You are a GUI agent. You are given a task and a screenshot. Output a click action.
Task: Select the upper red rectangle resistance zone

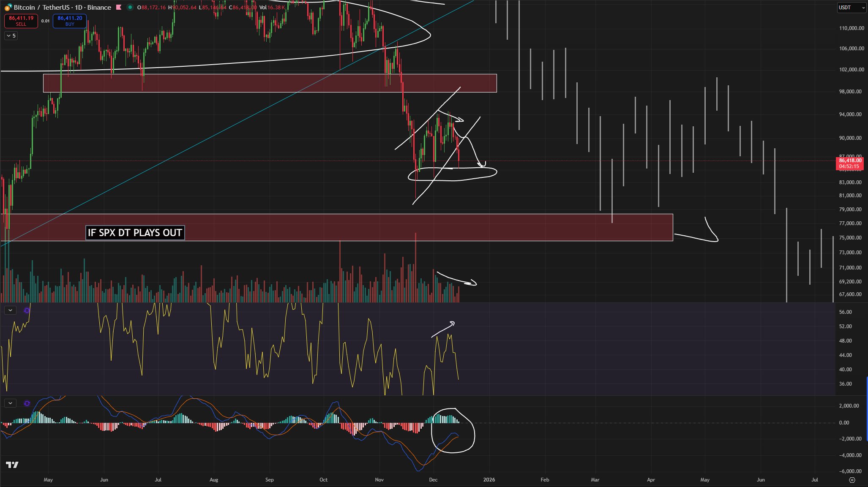coord(211,83)
